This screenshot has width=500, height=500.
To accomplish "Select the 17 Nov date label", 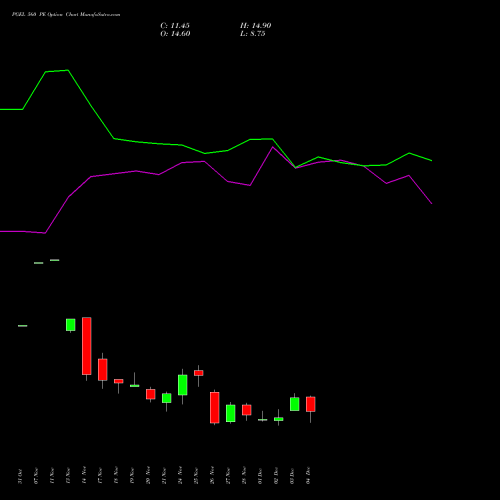I will (100, 476).
